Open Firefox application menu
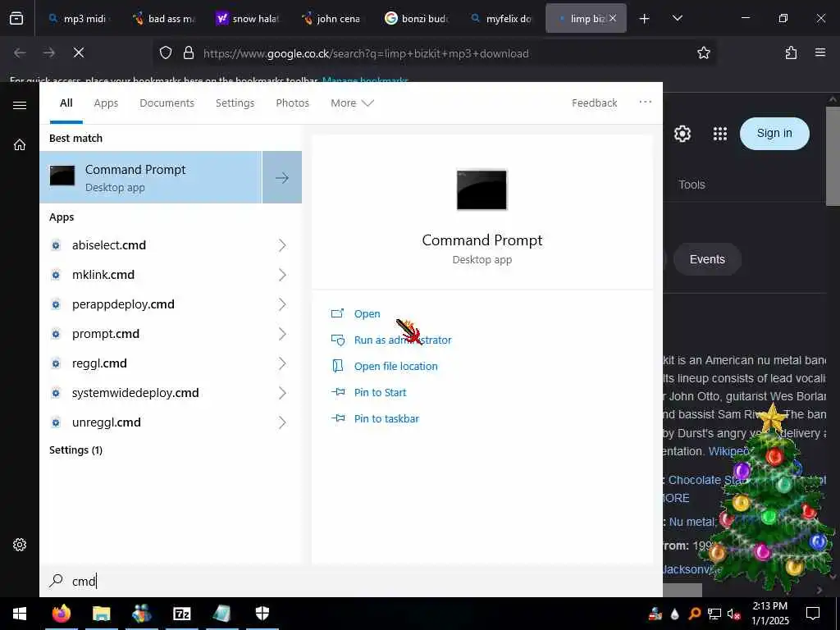 click(820, 52)
